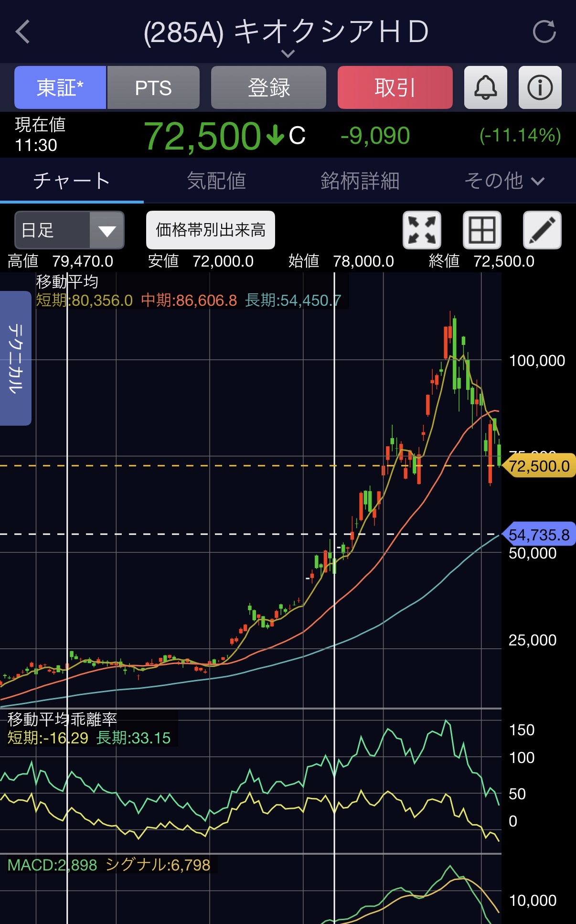Expand the stock name dropdown chevron
This screenshot has width=576, height=924.
(x=288, y=54)
